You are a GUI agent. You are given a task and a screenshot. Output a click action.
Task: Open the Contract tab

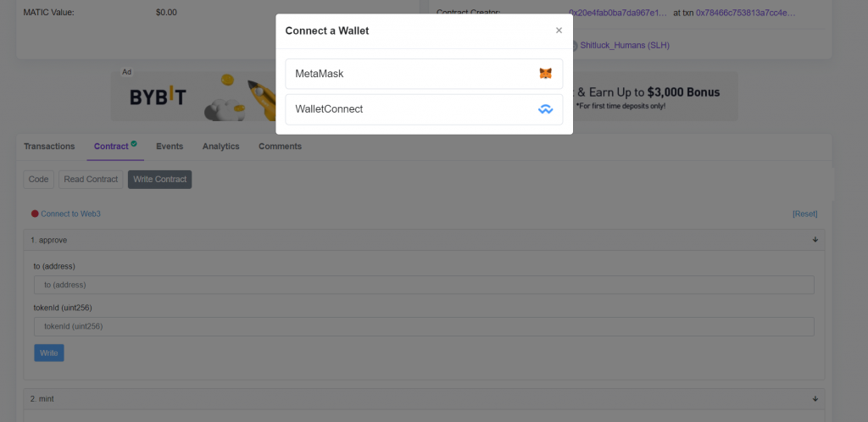pyautogui.click(x=111, y=147)
